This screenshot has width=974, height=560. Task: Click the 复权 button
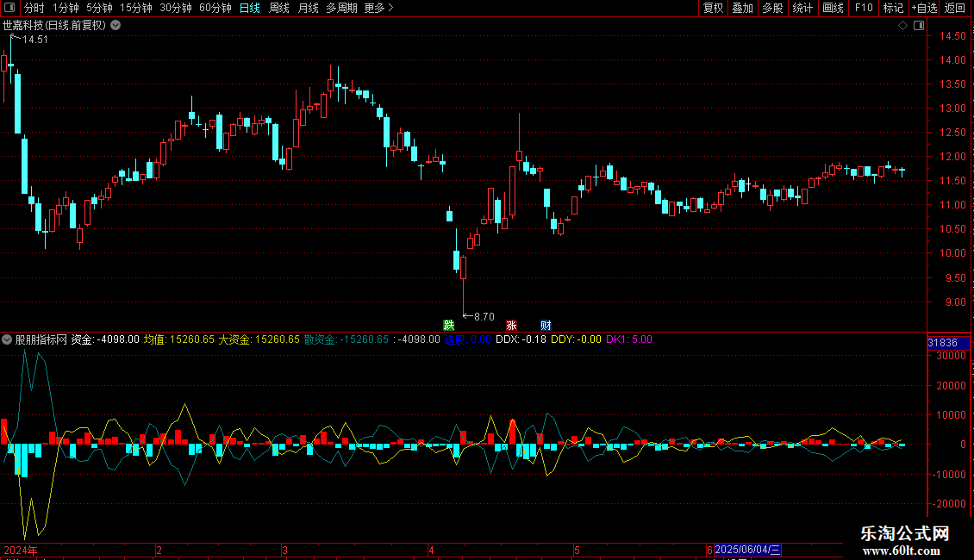tap(713, 8)
